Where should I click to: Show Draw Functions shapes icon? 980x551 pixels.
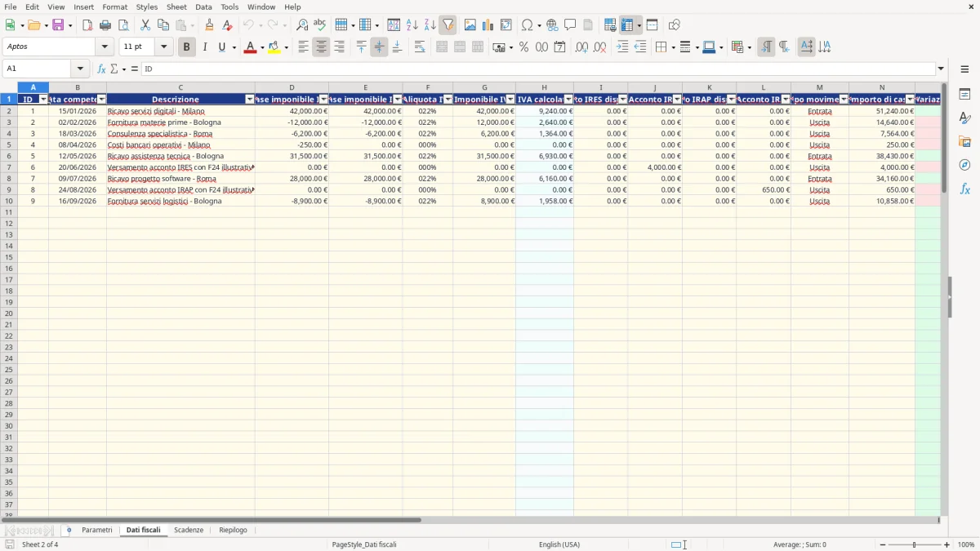(x=675, y=25)
